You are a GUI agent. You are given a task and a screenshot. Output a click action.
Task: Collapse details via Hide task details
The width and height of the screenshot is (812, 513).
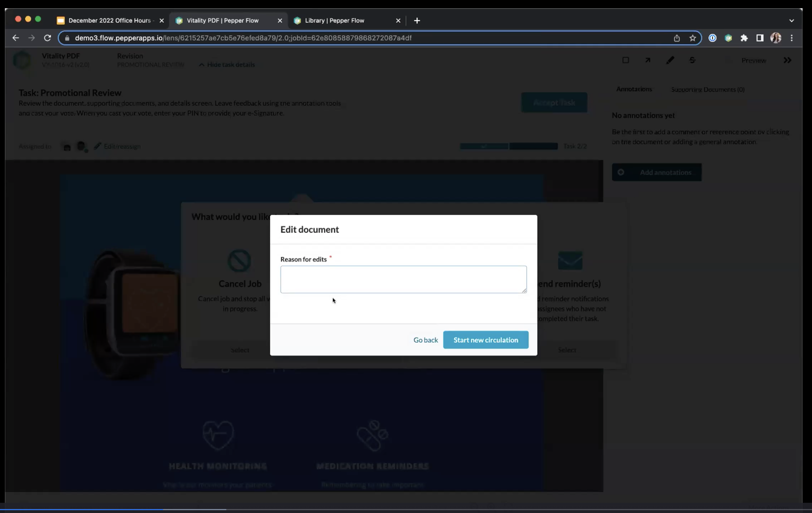[227, 65]
